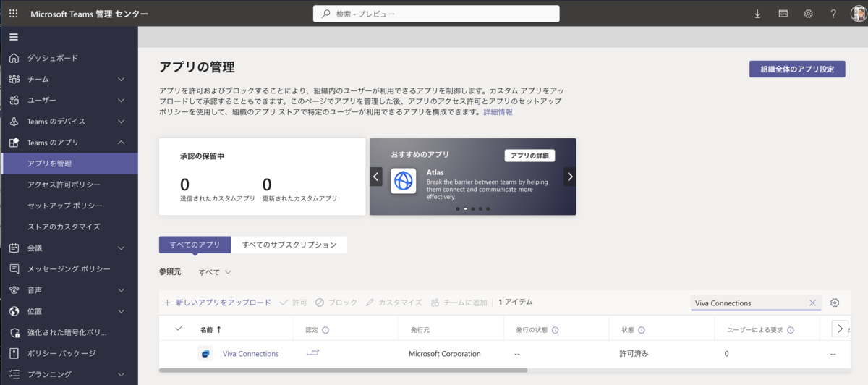Image resolution: width=868 pixels, height=385 pixels.
Task: Show next featured app with right arrow
Action: [x=570, y=177]
